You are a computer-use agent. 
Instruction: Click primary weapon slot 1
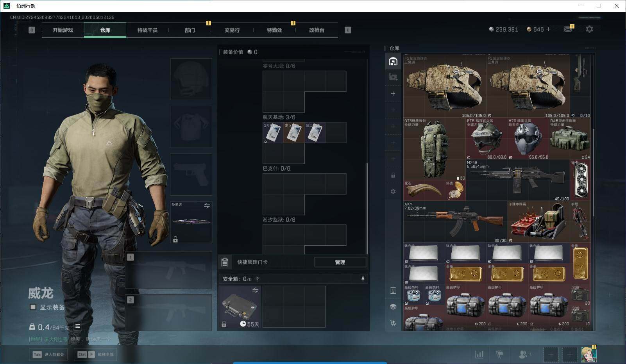tap(169, 270)
